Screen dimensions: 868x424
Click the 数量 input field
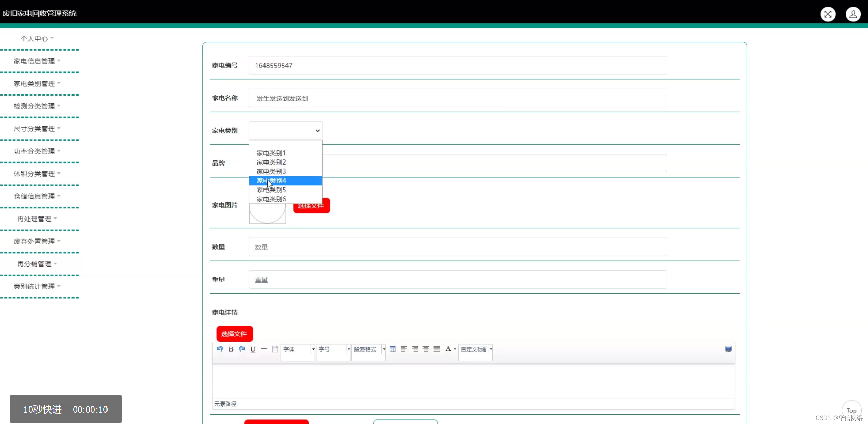458,247
